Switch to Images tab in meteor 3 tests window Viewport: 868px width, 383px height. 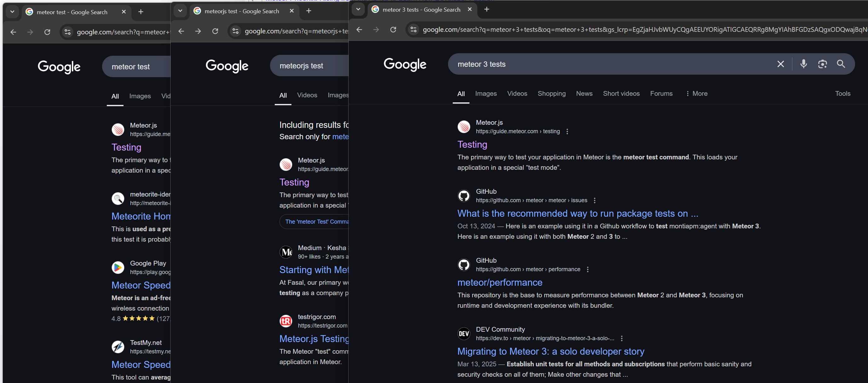(x=486, y=94)
